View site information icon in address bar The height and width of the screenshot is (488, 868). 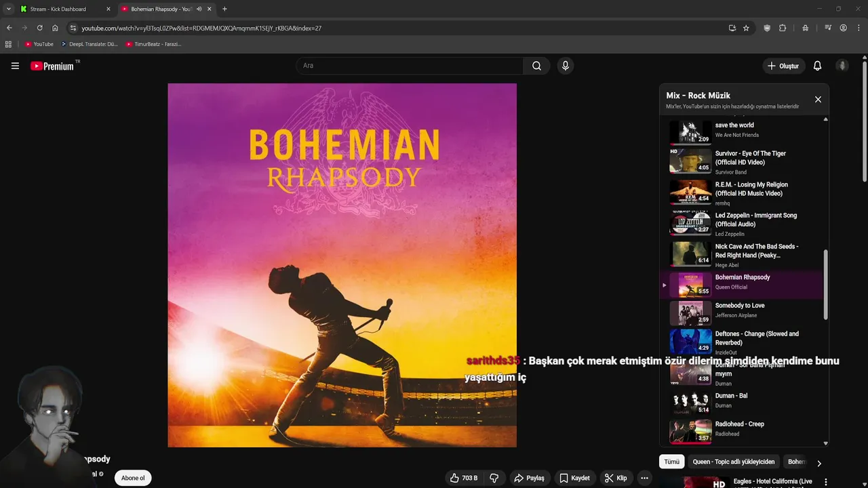(73, 28)
